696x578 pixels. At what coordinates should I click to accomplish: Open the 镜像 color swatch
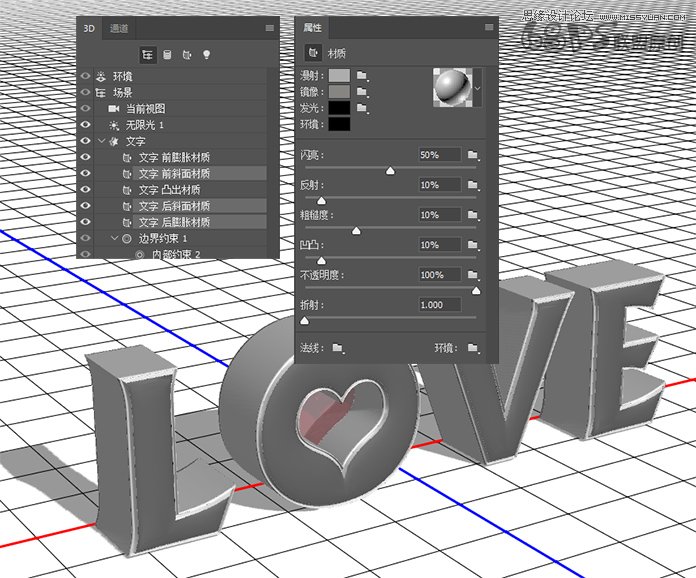(x=339, y=92)
